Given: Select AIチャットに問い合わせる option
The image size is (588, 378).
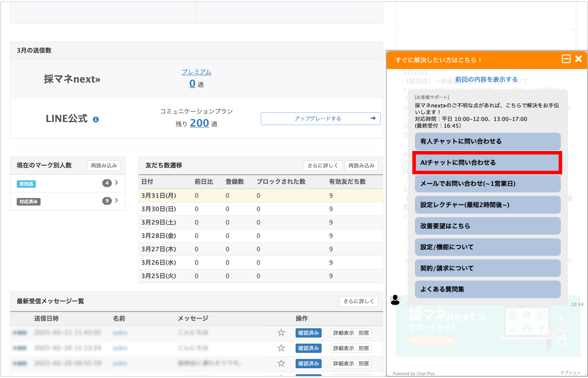Looking at the screenshot, I should pyautogui.click(x=487, y=163).
